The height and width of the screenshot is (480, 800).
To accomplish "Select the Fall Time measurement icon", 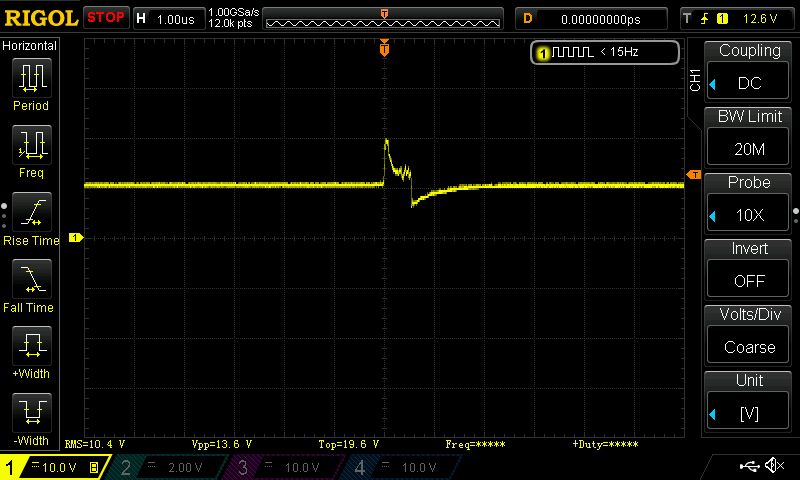I will click(32, 279).
